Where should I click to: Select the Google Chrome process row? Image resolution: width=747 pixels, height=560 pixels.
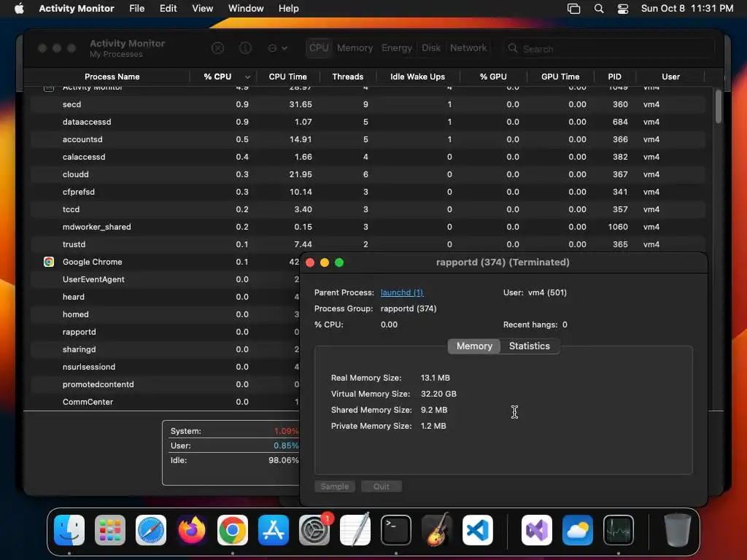(x=166, y=262)
